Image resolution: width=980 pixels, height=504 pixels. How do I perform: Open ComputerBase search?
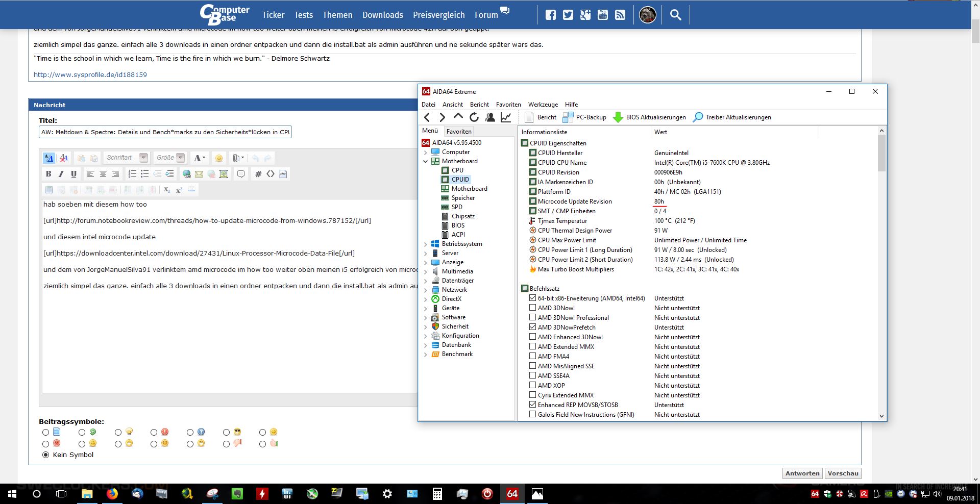676,15
